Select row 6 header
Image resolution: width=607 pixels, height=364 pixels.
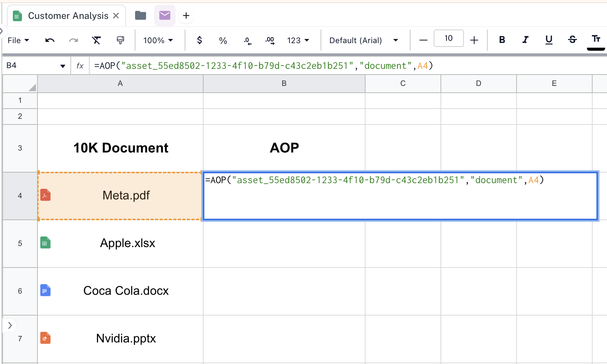point(20,291)
